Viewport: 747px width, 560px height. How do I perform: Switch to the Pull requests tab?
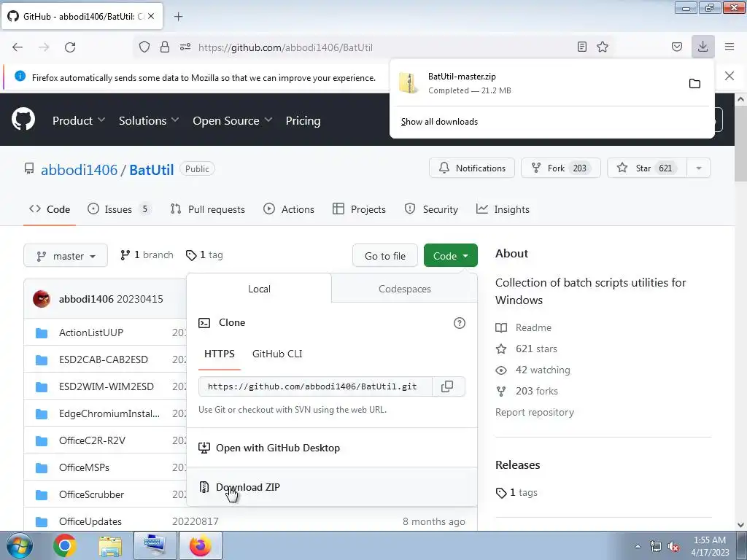[207, 209]
